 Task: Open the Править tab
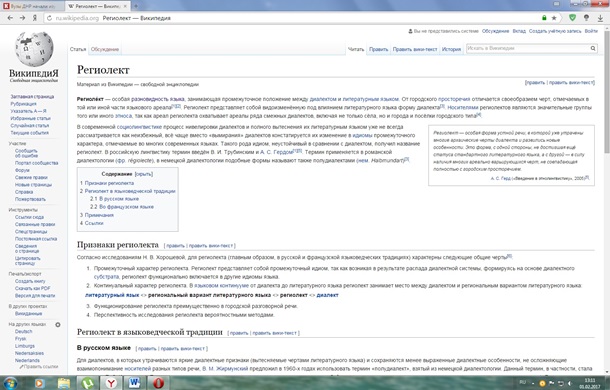click(379, 49)
